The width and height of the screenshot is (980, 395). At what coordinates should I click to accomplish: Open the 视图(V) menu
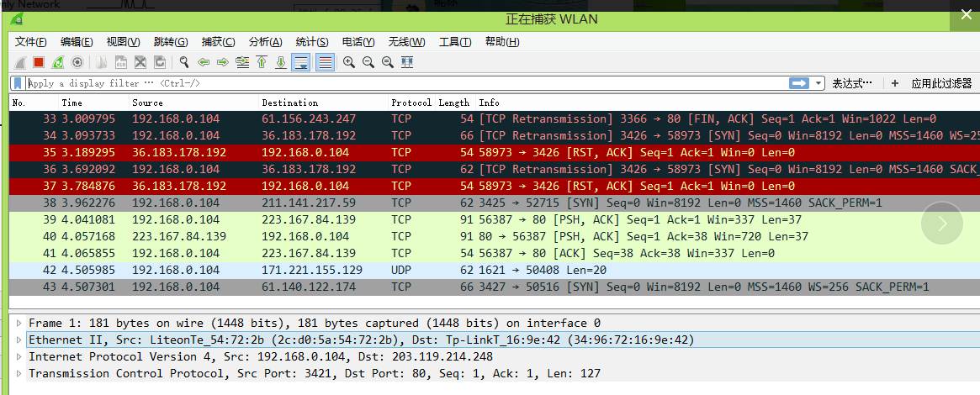click(x=123, y=42)
